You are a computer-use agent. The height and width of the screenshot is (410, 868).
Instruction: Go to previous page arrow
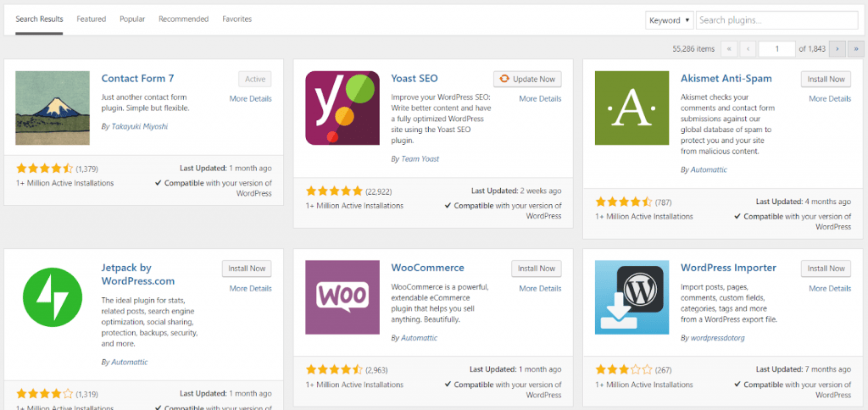click(x=748, y=49)
